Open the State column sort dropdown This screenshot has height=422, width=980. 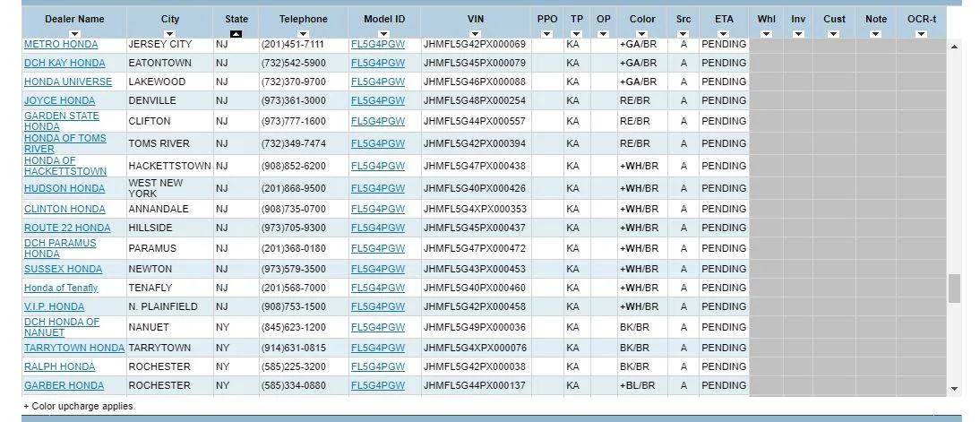pyautogui.click(x=236, y=34)
